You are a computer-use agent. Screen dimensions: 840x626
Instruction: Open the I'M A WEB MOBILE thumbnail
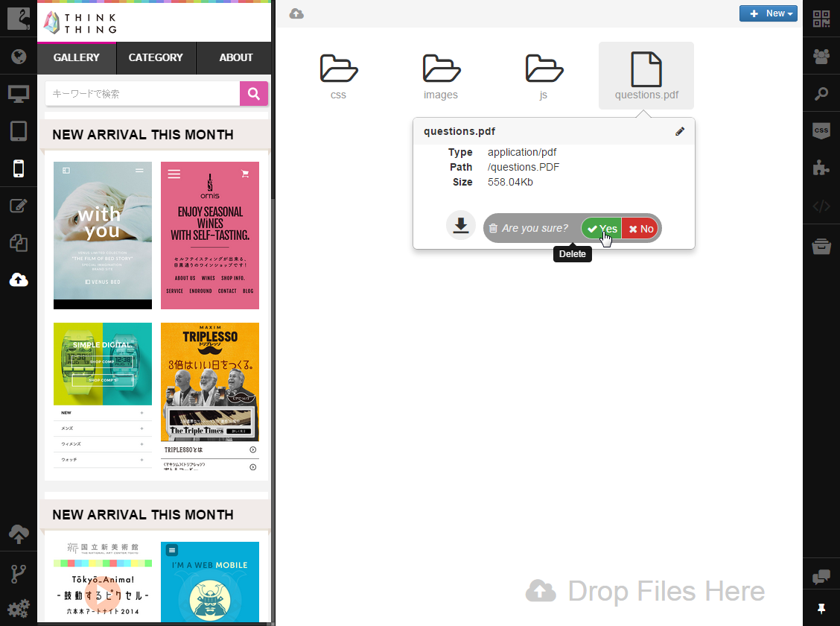coord(210,582)
